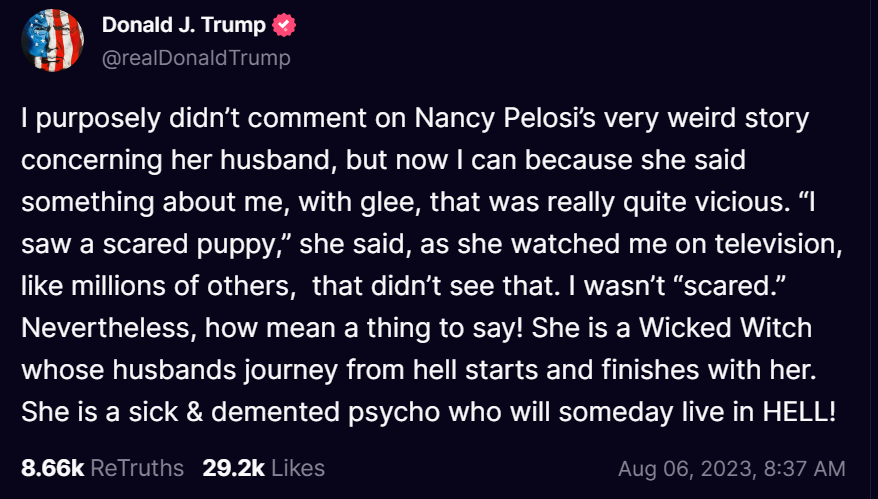Click the phrase Wicked Witch

[725, 328]
